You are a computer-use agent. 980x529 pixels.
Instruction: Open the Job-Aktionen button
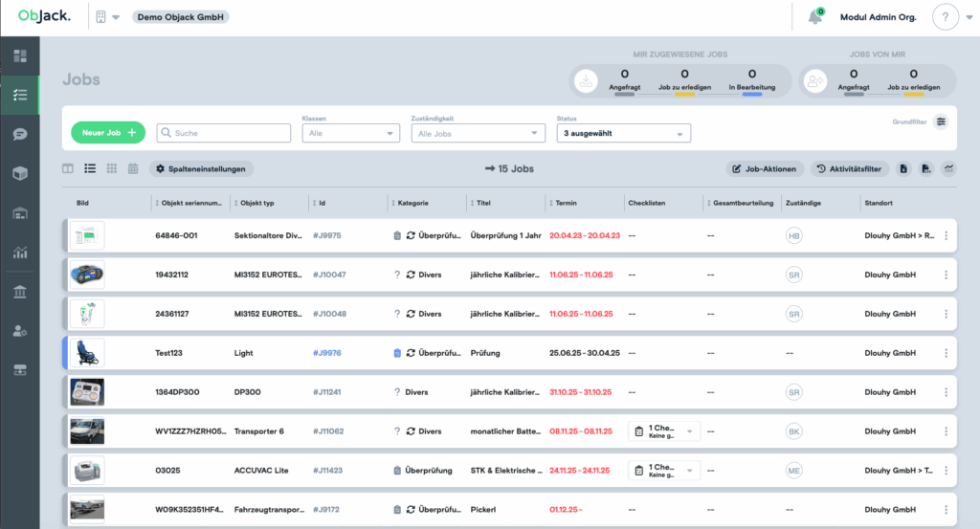[764, 168]
